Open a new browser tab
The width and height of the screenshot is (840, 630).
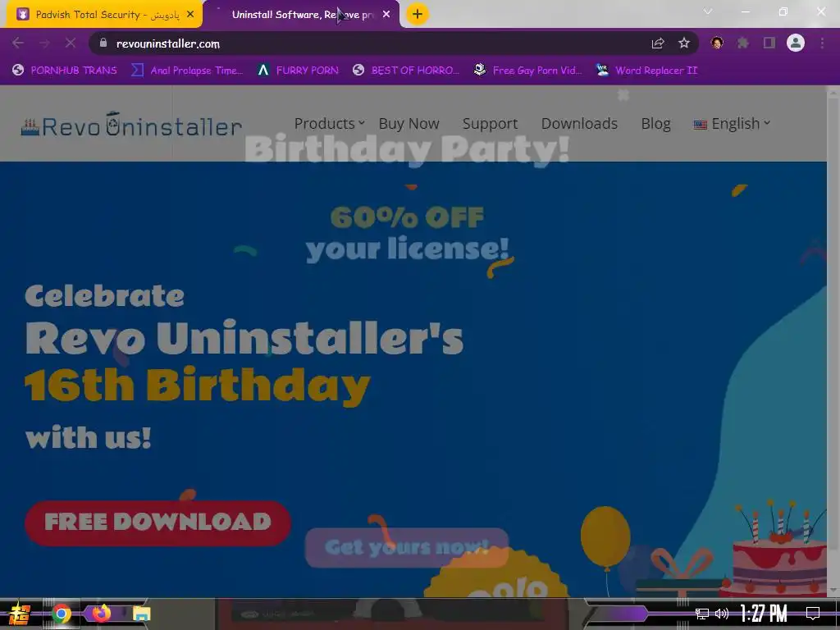418,15
